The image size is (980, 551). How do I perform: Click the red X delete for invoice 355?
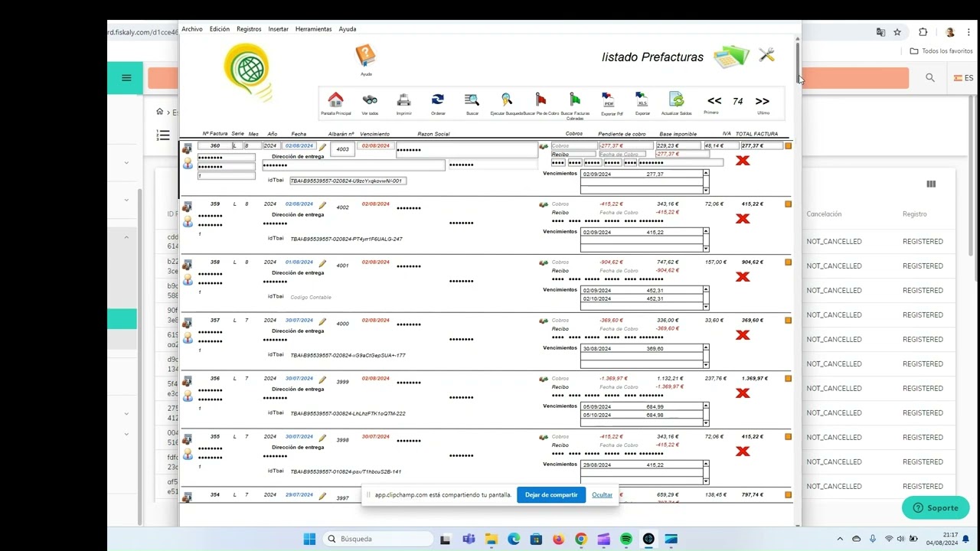[x=743, y=452]
